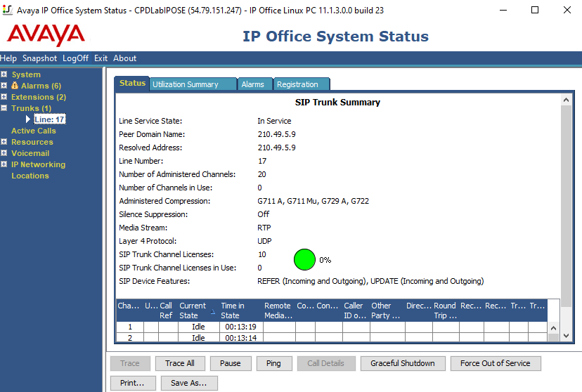The image size is (582, 392).
Task: Click channel table scrollbar up arrow
Action: coord(553,328)
